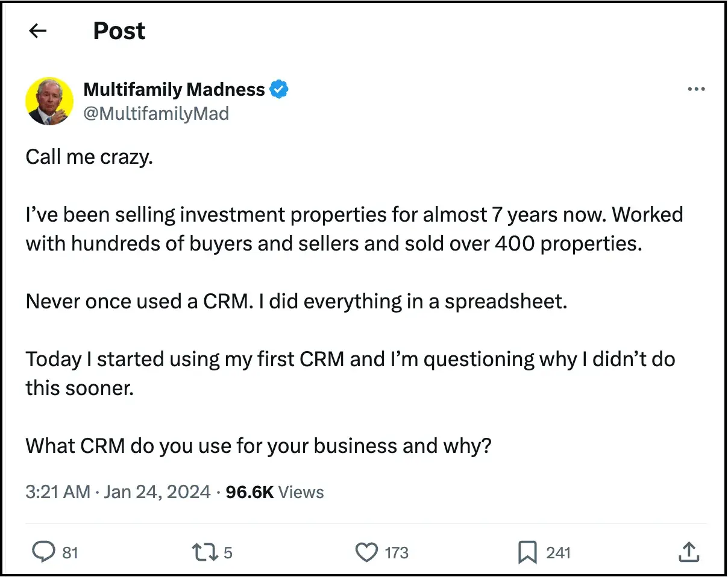
Task: Share the post via the upload arrow icon
Action: pos(689,552)
